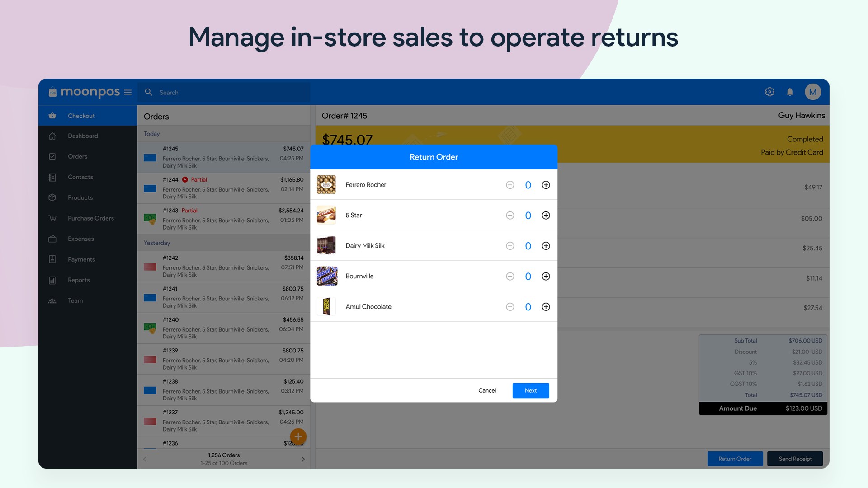
Task: Click the search magnifier icon
Action: coord(148,92)
